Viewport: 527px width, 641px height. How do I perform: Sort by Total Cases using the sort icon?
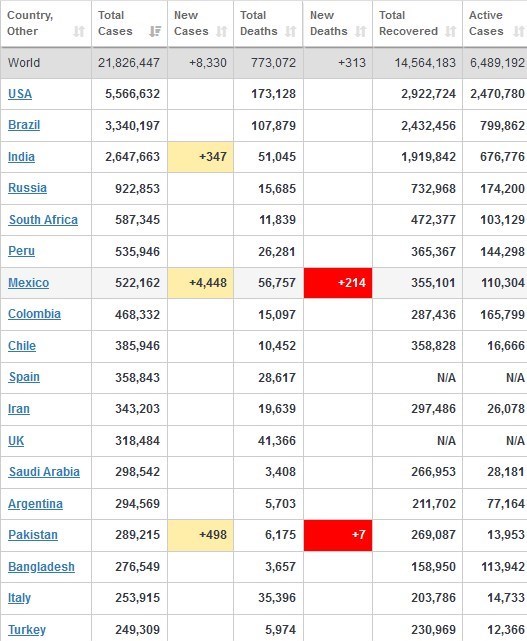[x=155, y=31]
